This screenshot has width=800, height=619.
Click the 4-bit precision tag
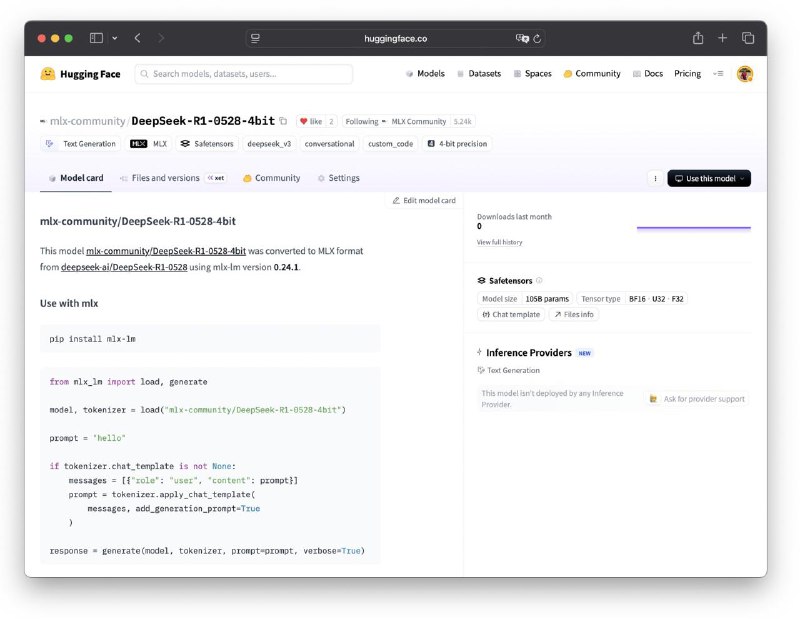coord(457,144)
